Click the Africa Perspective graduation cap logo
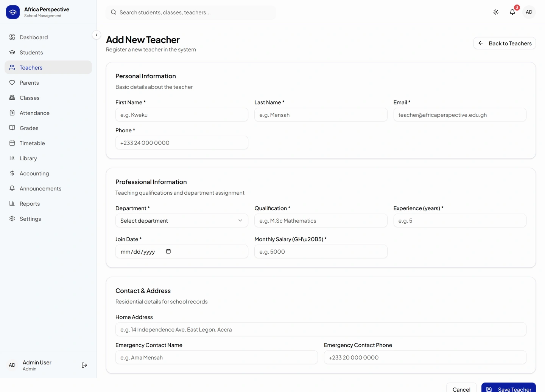The width and height of the screenshot is (545, 392). click(13, 12)
